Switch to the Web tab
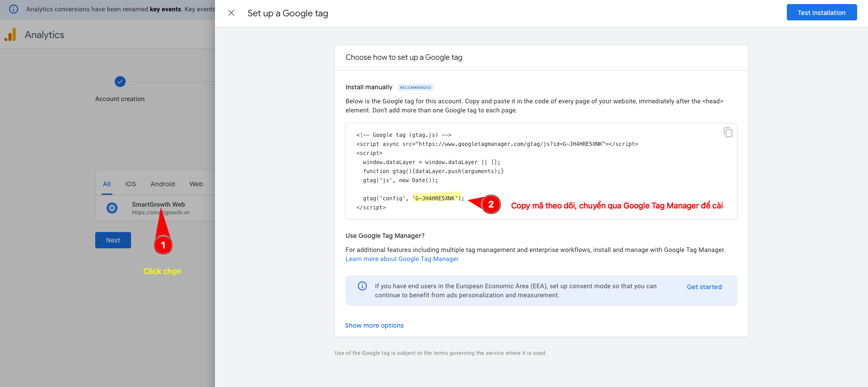868x387 pixels. [x=196, y=184]
